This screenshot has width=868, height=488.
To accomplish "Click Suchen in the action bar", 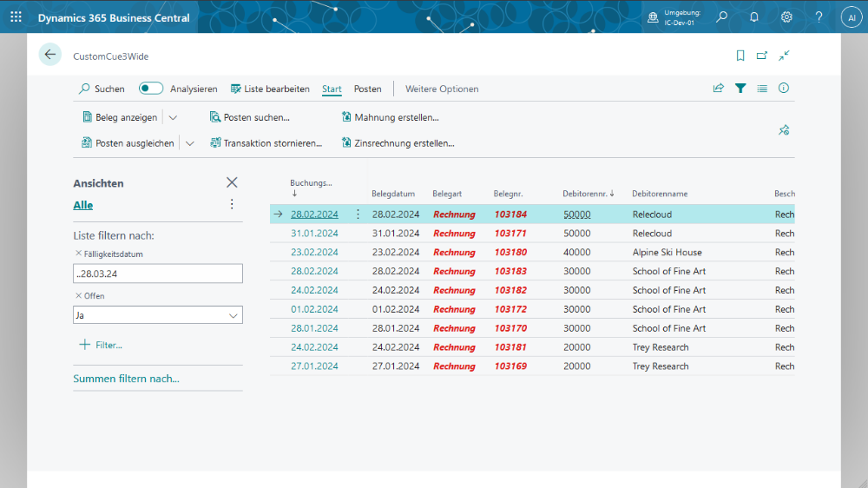I will (x=102, y=89).
